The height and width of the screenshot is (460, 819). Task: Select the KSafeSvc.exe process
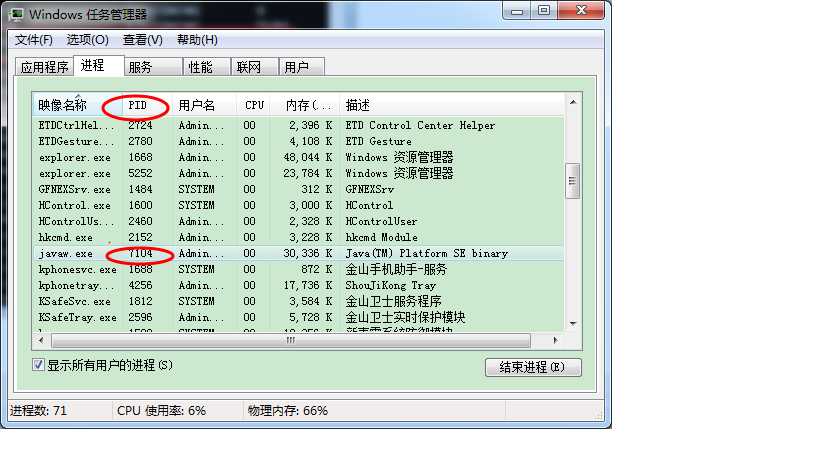tap(298, 301)
